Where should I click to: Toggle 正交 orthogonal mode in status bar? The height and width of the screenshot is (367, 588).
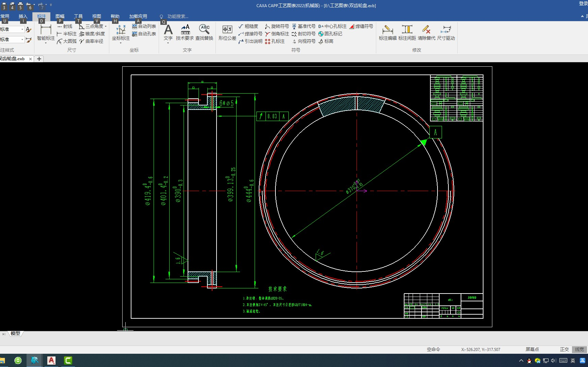coord(564,349)
